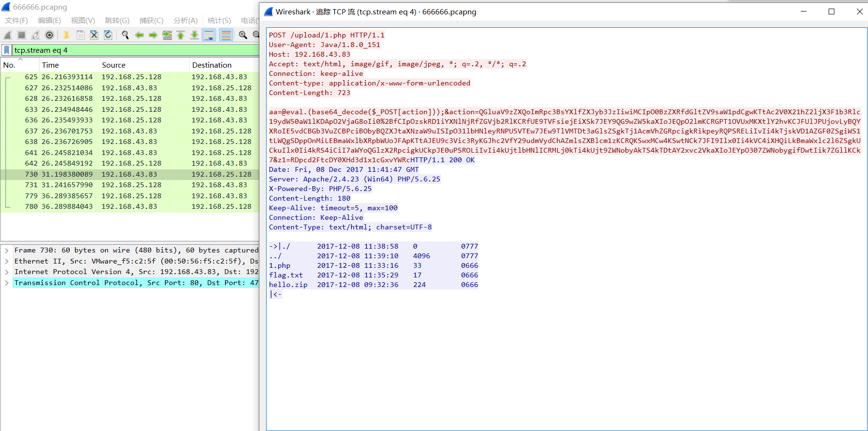Viewport: 868px width, 431px height.
Task: Click the stop capture square icon
Action: click(22, 35)
